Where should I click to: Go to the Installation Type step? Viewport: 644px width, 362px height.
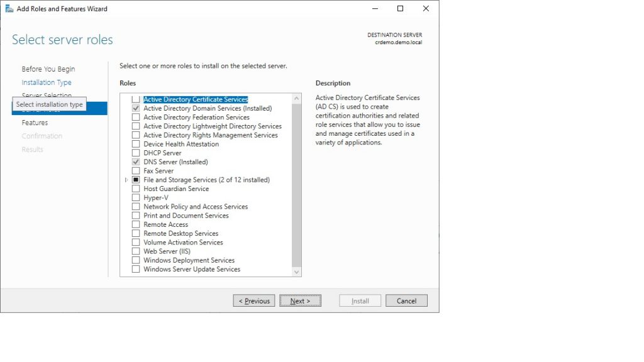click(47, 82)
